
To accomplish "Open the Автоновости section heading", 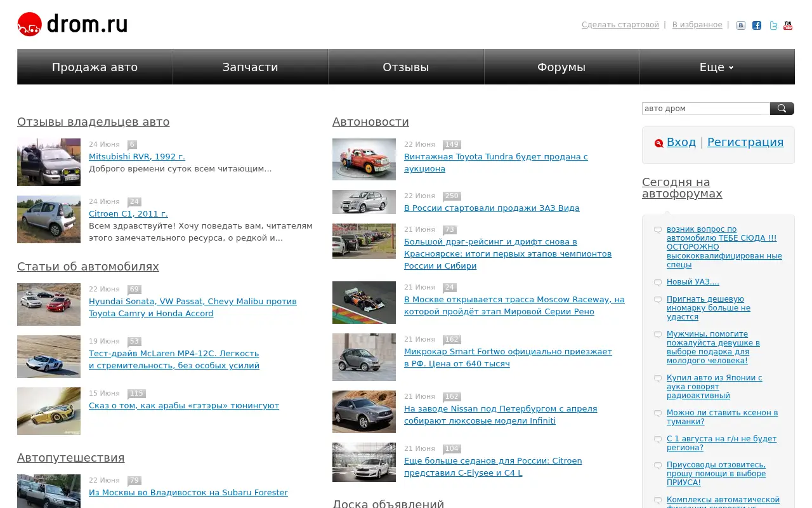I will click(x=370, y=122).
